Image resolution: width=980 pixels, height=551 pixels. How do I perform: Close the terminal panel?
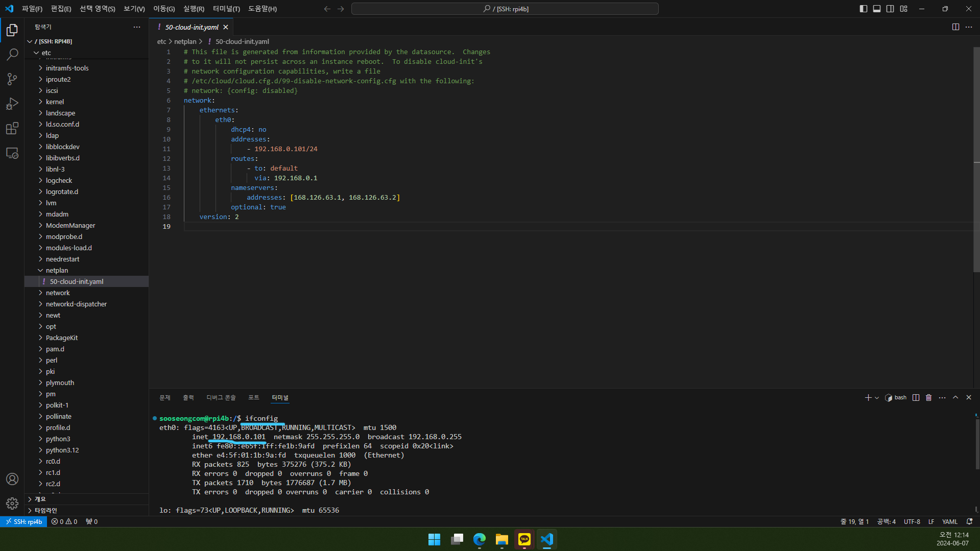[969, 397]
